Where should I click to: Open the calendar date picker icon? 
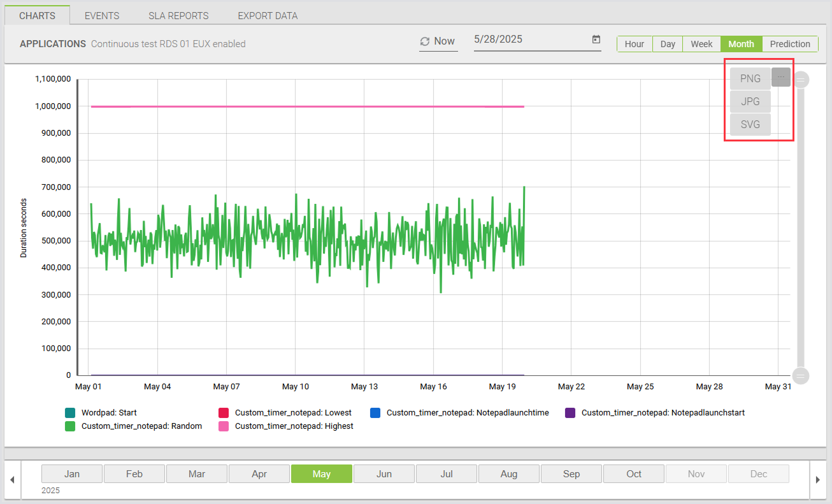[x=596, y=40]
